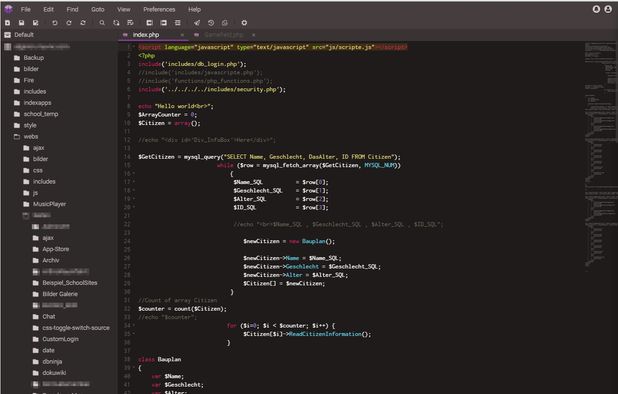Screen dimensions: 618x394
Task: Open search with the magnifier icon
Action: (102, 23)
